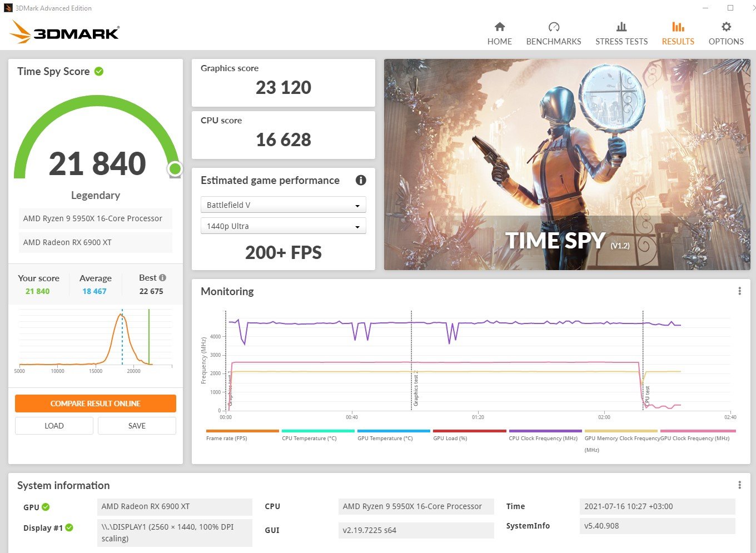
Task: Click the System information heading
Action: 63,485
